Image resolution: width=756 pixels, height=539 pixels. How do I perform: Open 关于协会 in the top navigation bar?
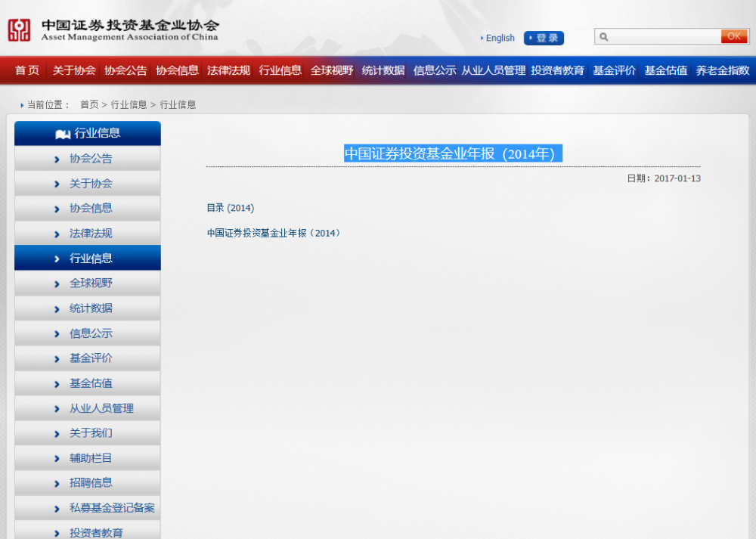(74, 70)
